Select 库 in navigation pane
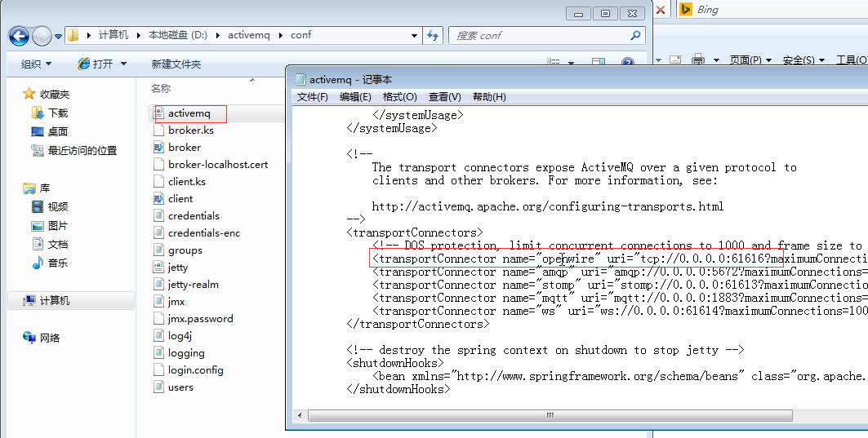 (44, 188)
